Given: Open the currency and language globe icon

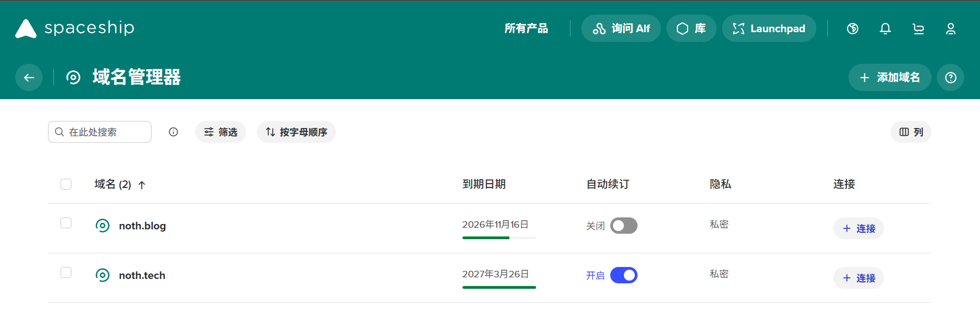Looking at the screenshot, I should (x=852, y=29).
